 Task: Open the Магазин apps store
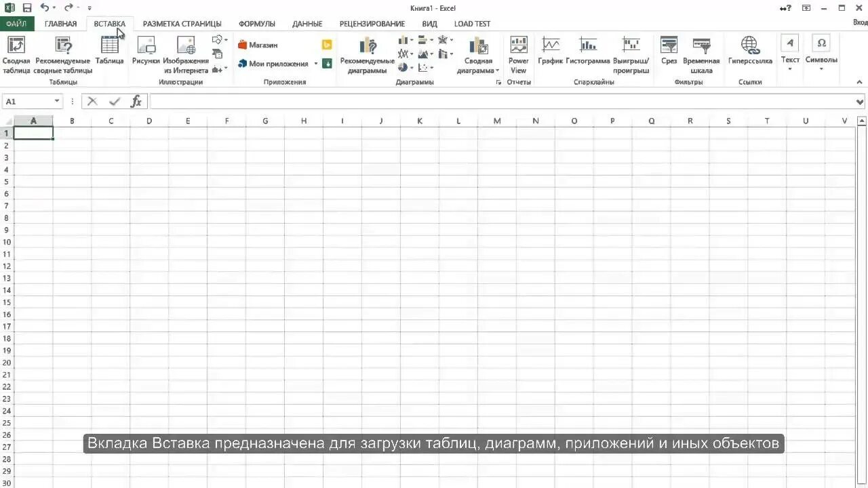(258, 45)
